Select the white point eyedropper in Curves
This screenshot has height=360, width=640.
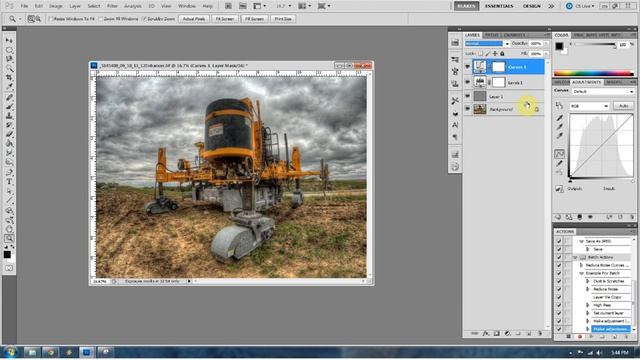click(559, 135)
